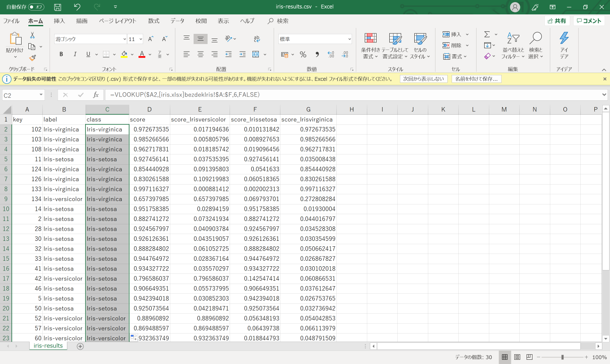Click 'Don't show again' button
This screenshot has height=364, width=610.
point(424,79)
